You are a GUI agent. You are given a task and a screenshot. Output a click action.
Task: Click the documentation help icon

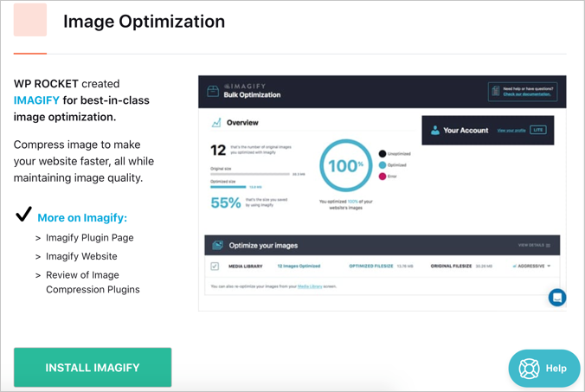pos(495,91)
